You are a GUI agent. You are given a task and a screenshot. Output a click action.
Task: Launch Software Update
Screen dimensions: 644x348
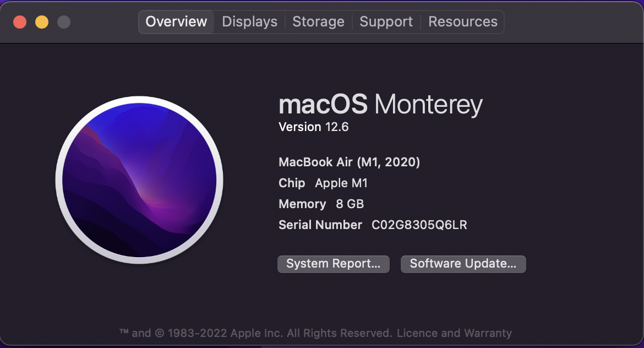coord(463,264)
